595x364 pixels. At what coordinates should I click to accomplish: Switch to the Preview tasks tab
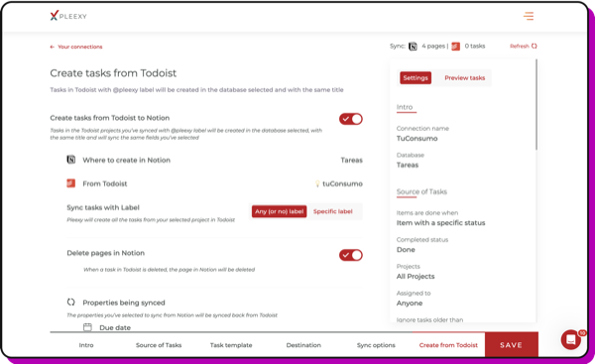tap(464, 77)
